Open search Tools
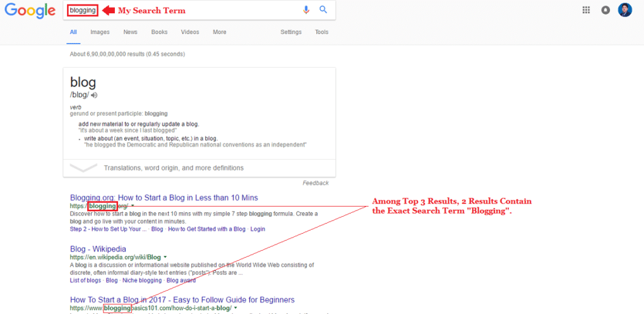 [321, 32]
